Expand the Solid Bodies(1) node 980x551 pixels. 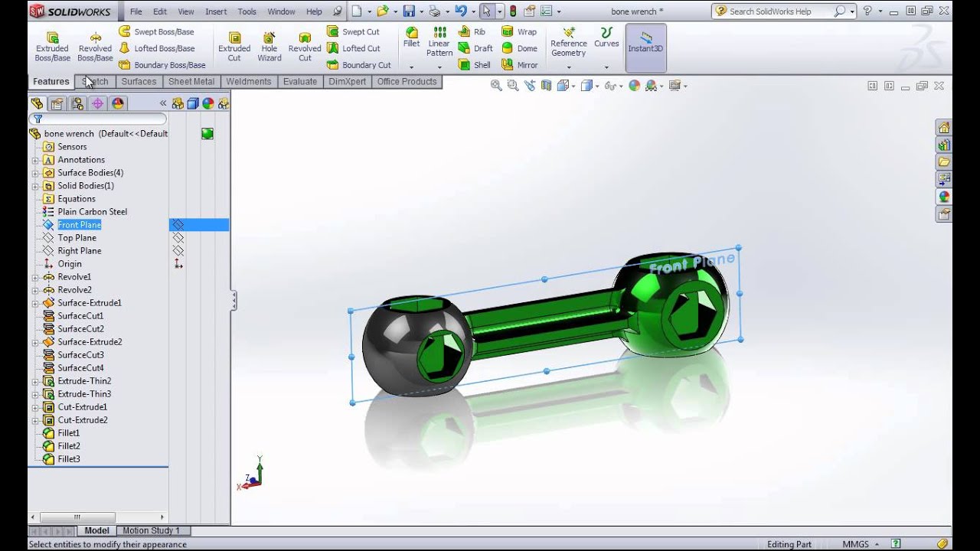pos(35,186)
